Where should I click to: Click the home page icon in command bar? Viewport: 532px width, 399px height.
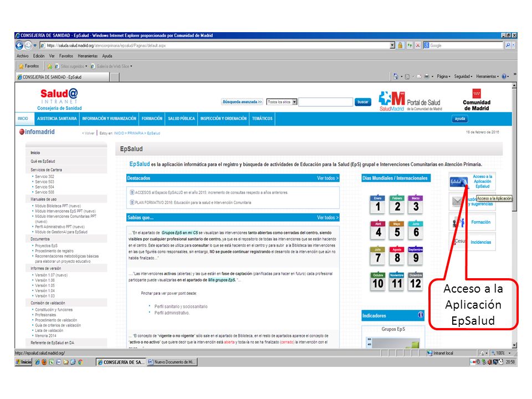tap(396, 76)
